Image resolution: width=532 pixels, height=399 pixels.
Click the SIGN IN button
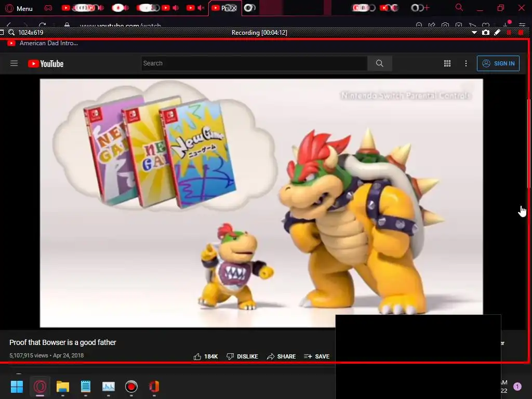coord(498,63)
